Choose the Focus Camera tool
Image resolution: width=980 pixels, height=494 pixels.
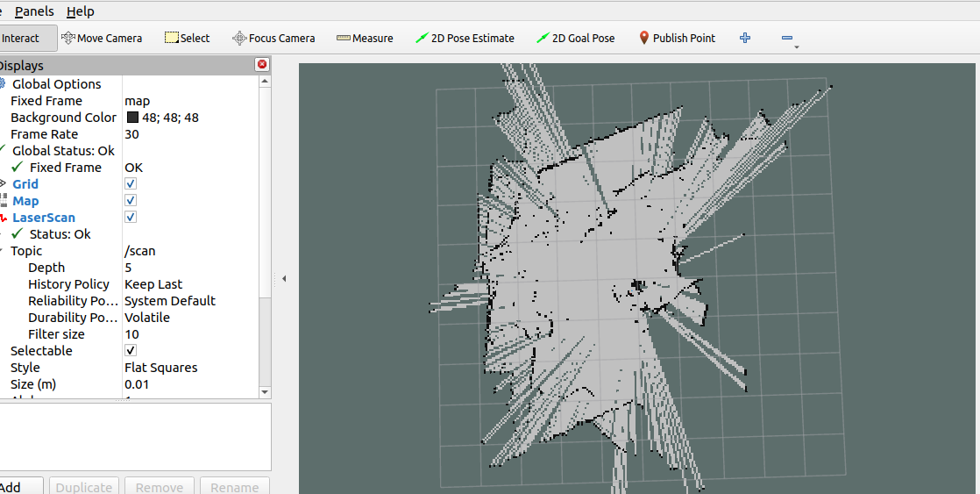pos(273,38)
